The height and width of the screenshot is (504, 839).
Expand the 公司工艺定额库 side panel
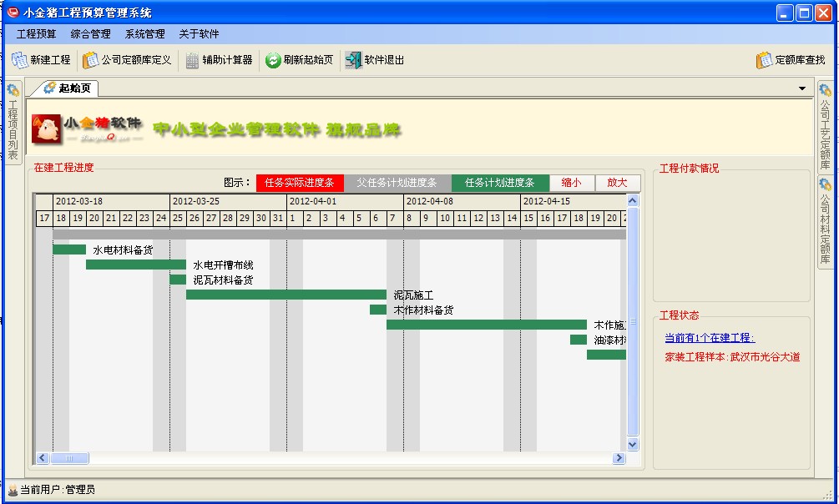point(825,127)
